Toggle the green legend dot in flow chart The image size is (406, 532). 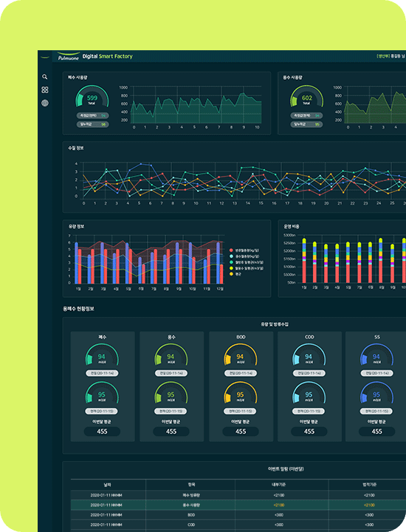tap(232, 262)
